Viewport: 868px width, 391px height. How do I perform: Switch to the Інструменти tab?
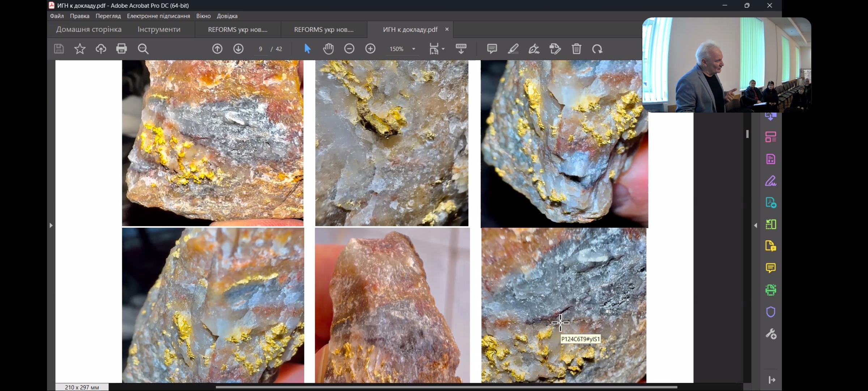pyautogui.click(x=159, y=29)
